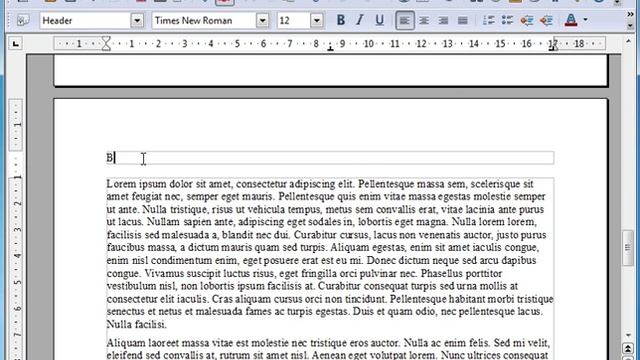Click into the font size field showing 12

coord(293,20)
